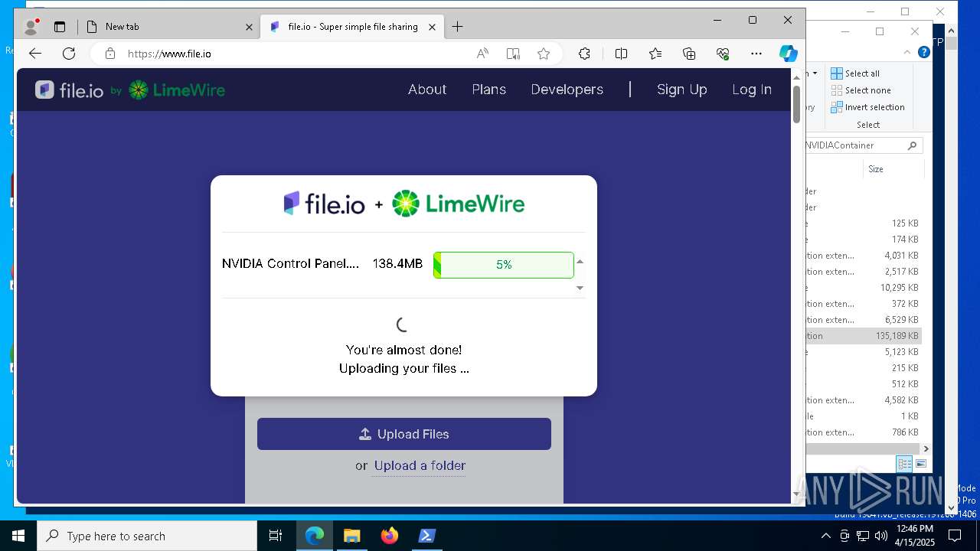Open the Plans page link
The image size is (980, 551).
(x=489, y=90)
